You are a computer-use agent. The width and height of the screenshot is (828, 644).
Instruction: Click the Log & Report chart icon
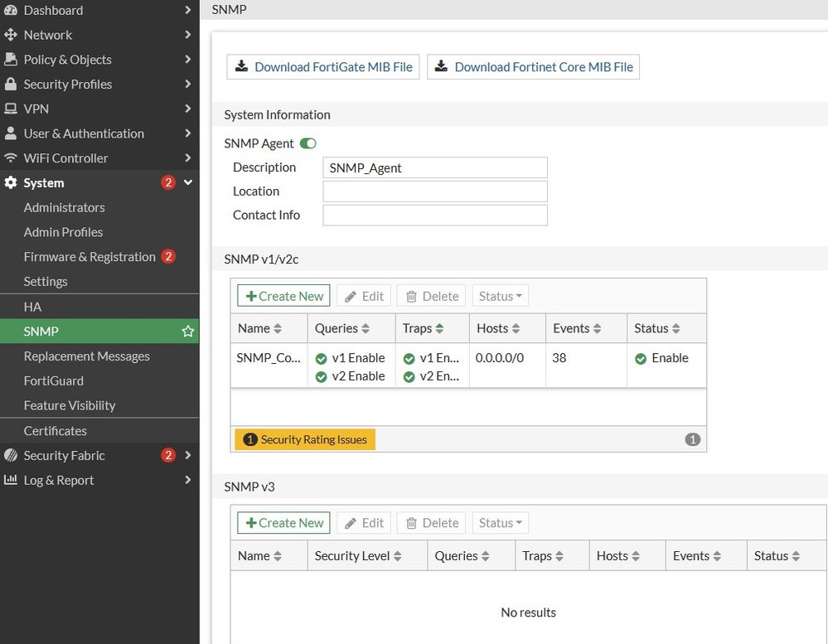(x=11, y=480)
